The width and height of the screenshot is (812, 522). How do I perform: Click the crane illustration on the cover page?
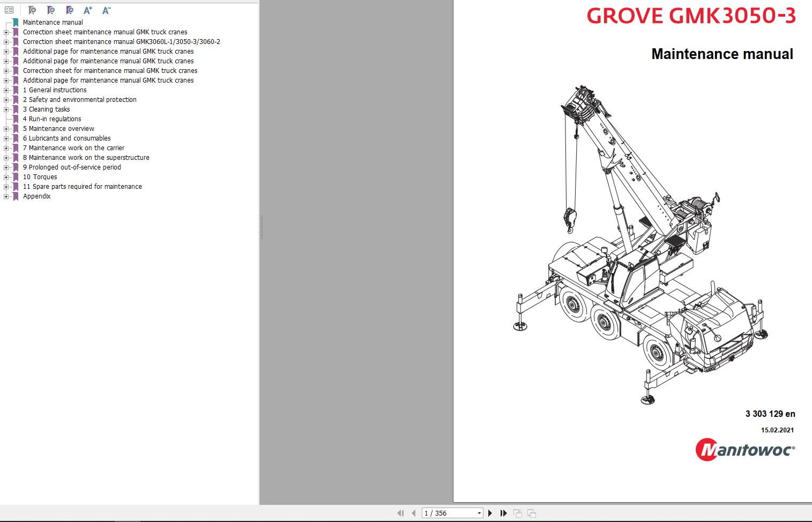(640, 244)
